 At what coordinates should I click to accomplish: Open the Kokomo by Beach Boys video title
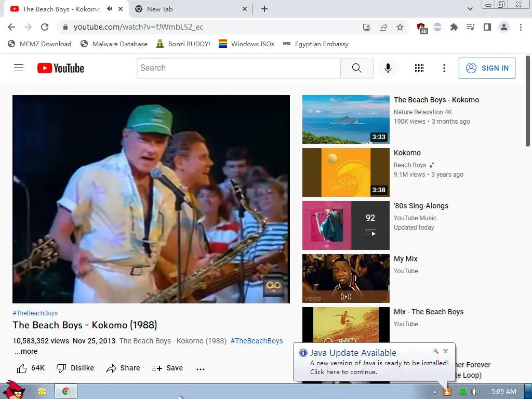point(407,153)
